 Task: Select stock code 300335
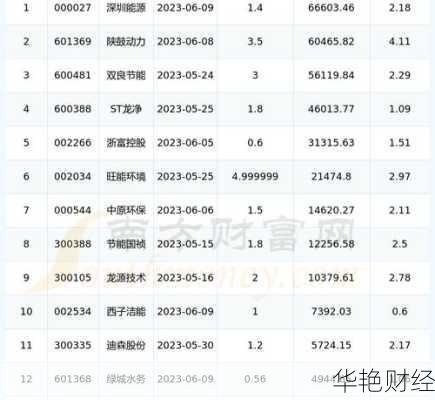coord(73,345)
